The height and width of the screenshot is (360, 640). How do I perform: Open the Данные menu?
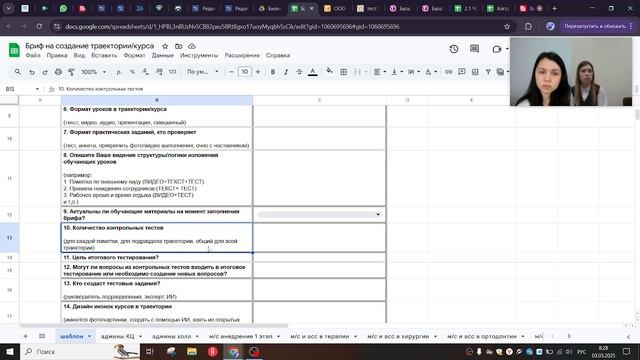click(x=163, y=55)
